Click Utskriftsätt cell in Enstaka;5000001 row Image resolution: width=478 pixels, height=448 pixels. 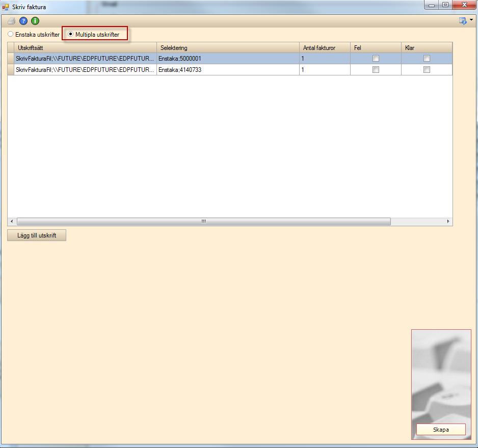tap(85, 58)
